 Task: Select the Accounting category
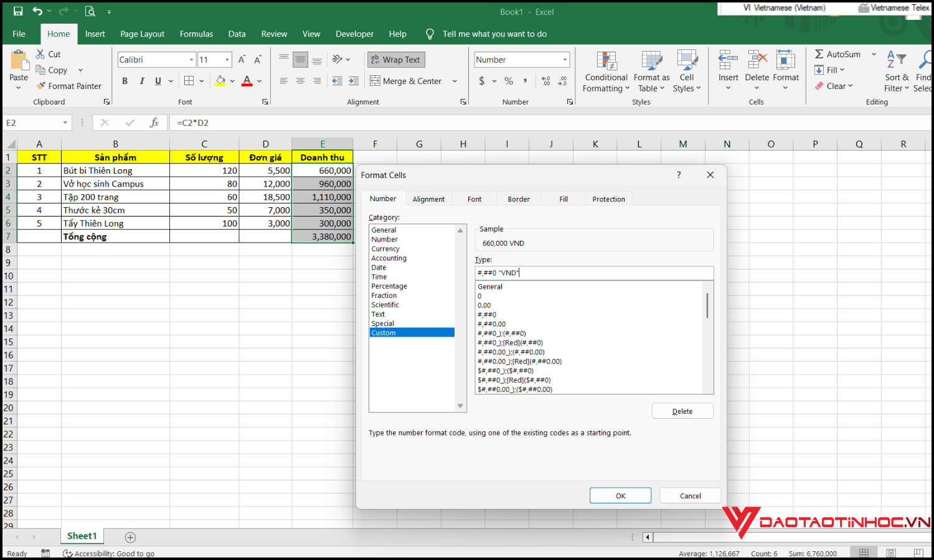point(389,258)
